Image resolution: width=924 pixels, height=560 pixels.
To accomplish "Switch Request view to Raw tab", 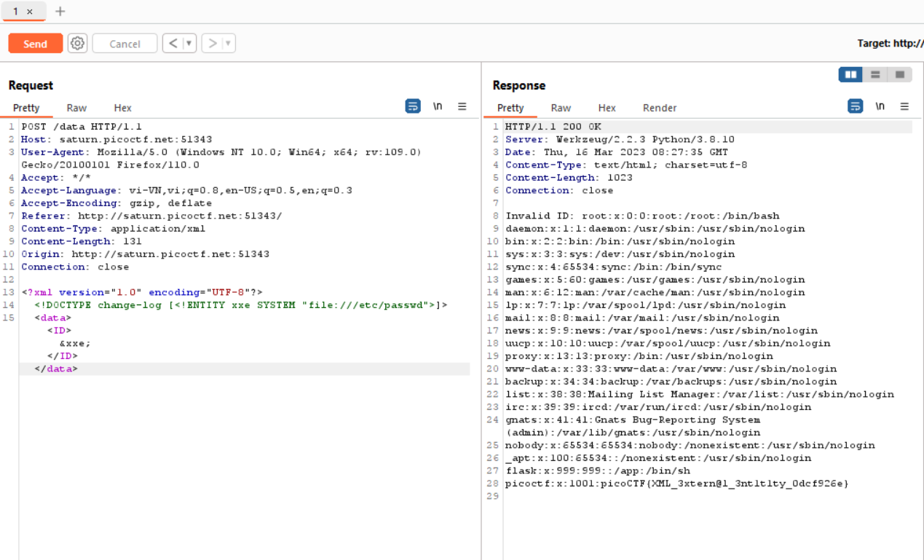I will click(76, 108).
